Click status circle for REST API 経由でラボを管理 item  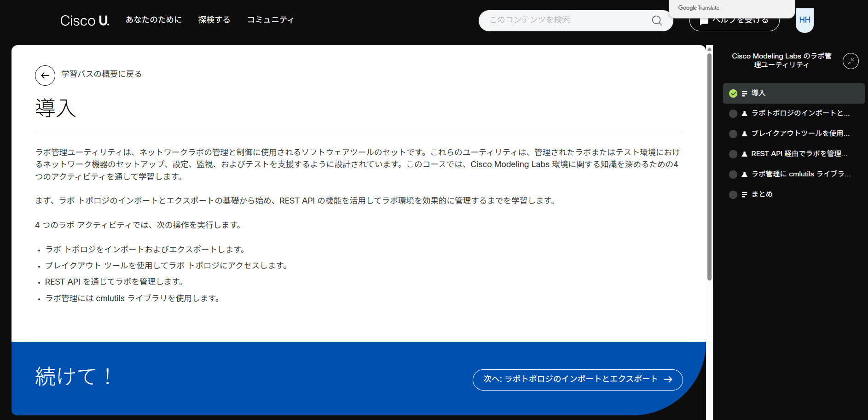coord(733,154)
